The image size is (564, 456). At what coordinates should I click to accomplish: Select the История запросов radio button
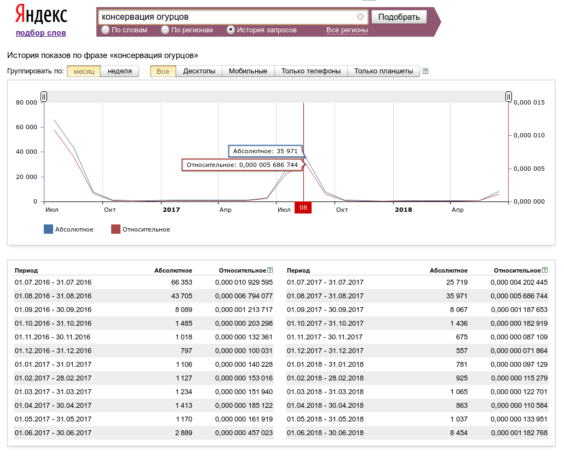[x=231, y=30]
